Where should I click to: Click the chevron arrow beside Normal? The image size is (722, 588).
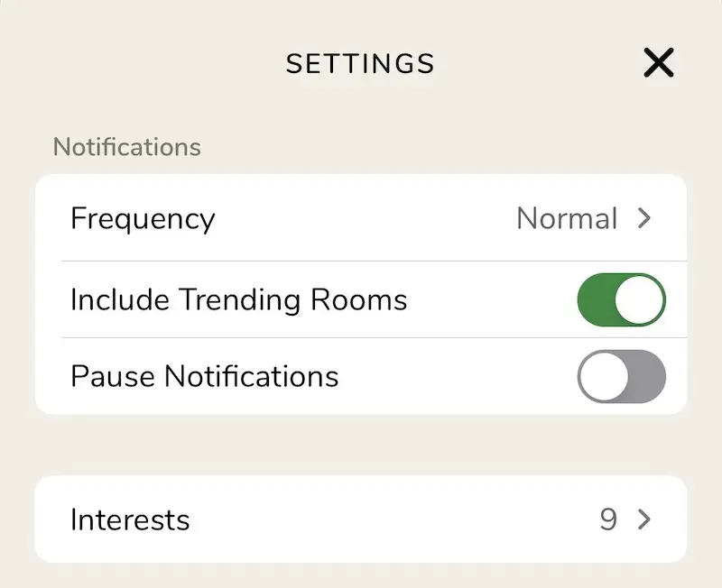pos(644,218)
